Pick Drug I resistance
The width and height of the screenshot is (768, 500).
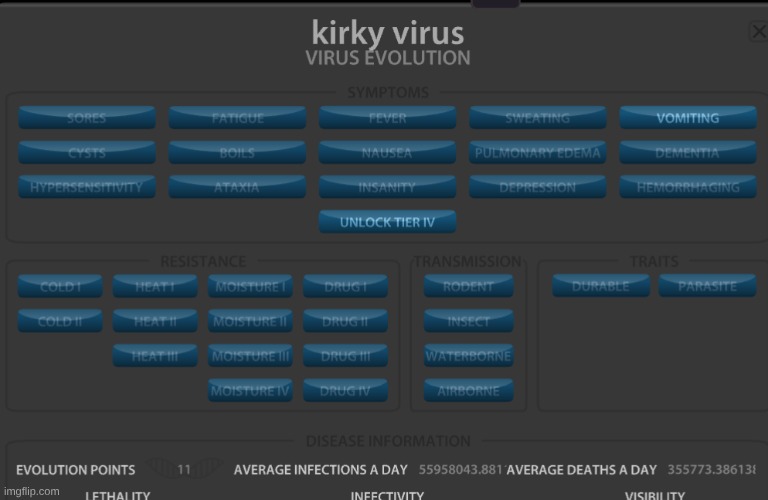pos(345,286)
